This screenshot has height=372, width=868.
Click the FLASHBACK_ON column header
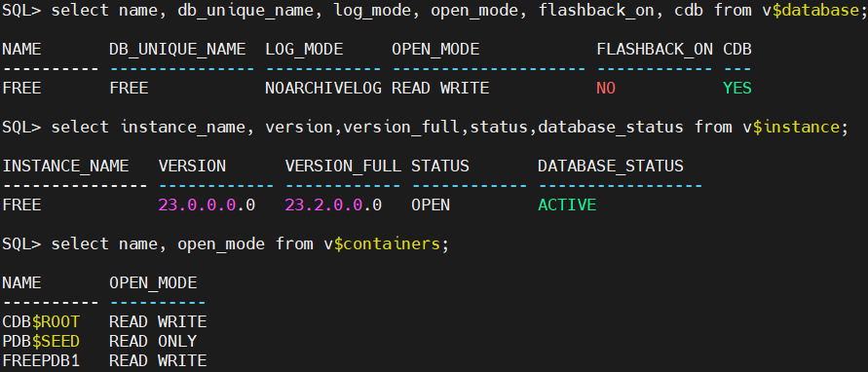coord(655,50)
